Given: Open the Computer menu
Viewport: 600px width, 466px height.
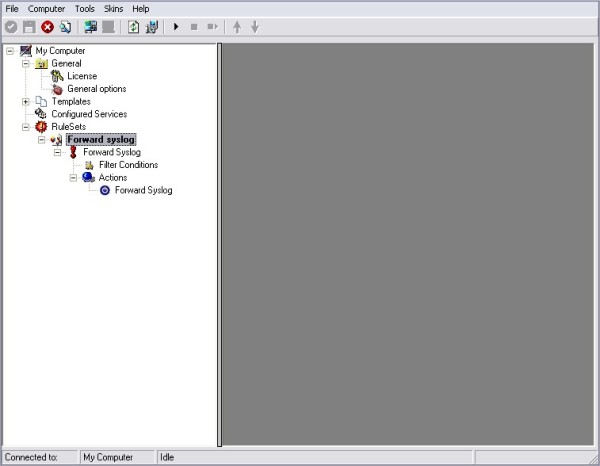Looking at the screenshot, I should tap(46, 8).
